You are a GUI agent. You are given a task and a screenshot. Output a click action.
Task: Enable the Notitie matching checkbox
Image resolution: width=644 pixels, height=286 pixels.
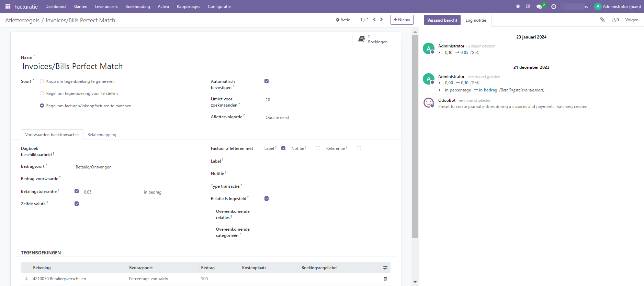[x=318, y=148]
